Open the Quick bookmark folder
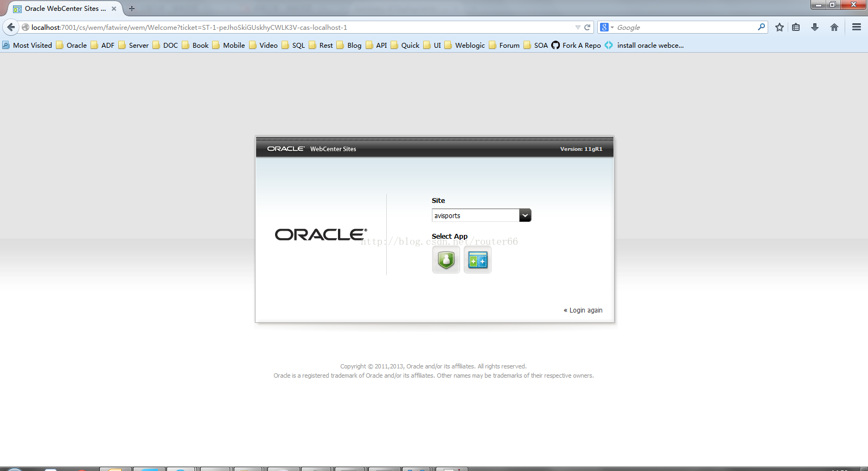 pos(405,45)
